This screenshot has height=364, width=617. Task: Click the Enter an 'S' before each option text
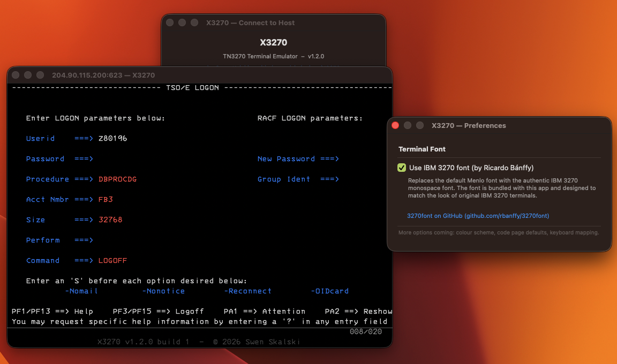point(136,281)
